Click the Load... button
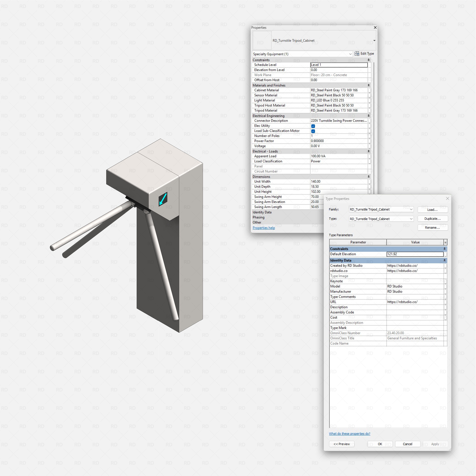476x476 pixels. click(x=432, y=210)
